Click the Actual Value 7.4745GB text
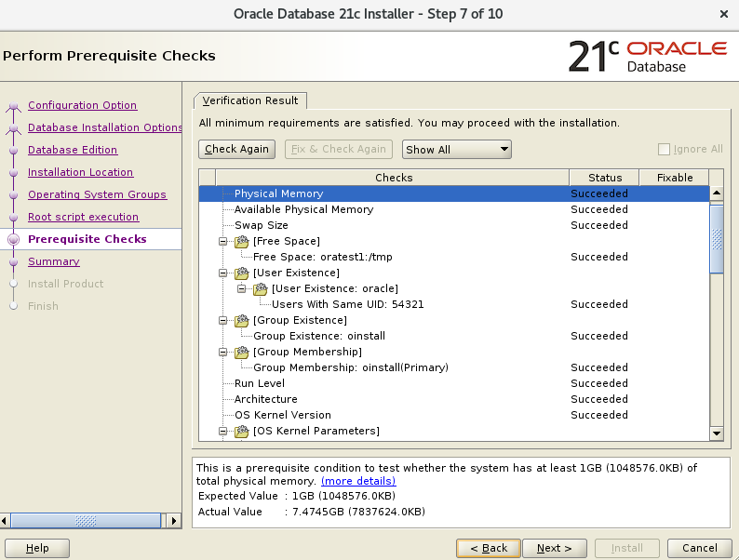Viewport: 739px width, 560px height. click(x=358, y=512)
